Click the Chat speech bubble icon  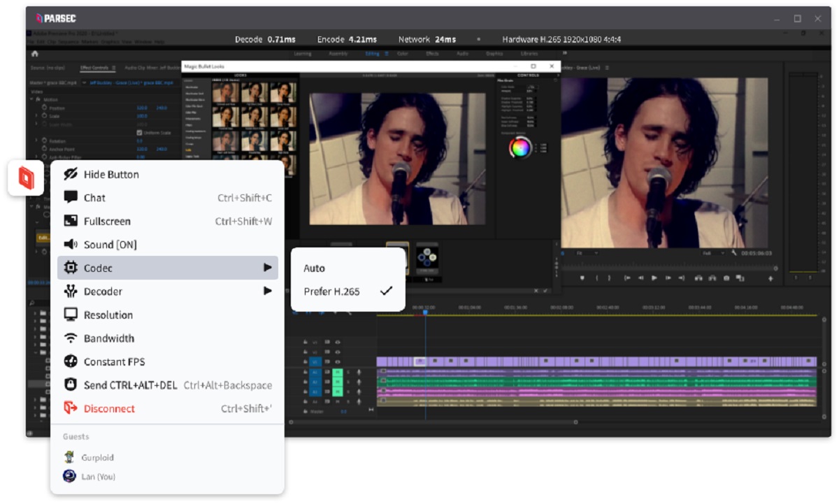click(71, 197)
